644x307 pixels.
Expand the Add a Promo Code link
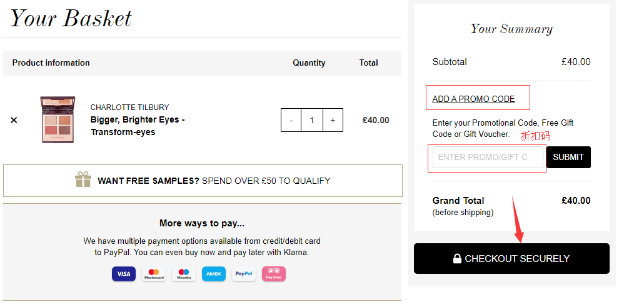pyautogui.click(x=473, y=99)
